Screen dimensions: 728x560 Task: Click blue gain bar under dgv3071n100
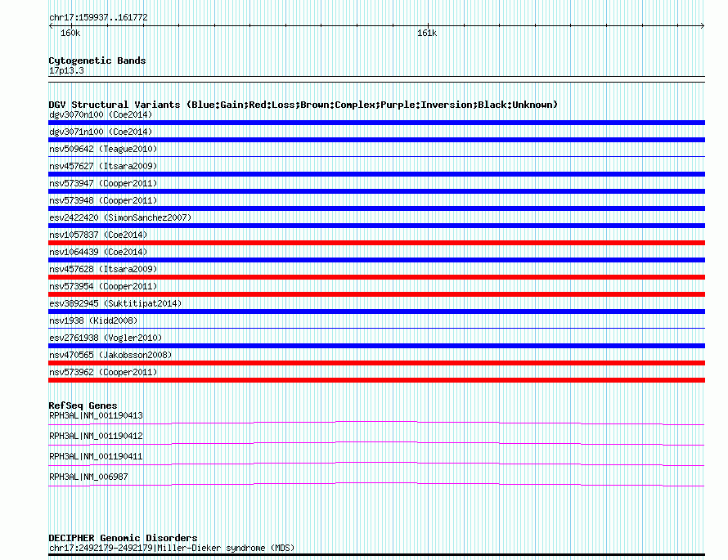pyautogui.click(x=376, y=140)
